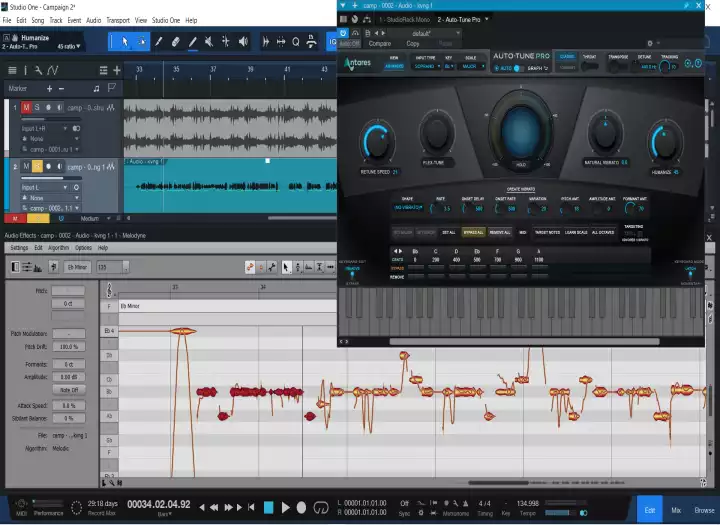Click the Humanize knob in Auto-Tune

[x=665, y=143]
